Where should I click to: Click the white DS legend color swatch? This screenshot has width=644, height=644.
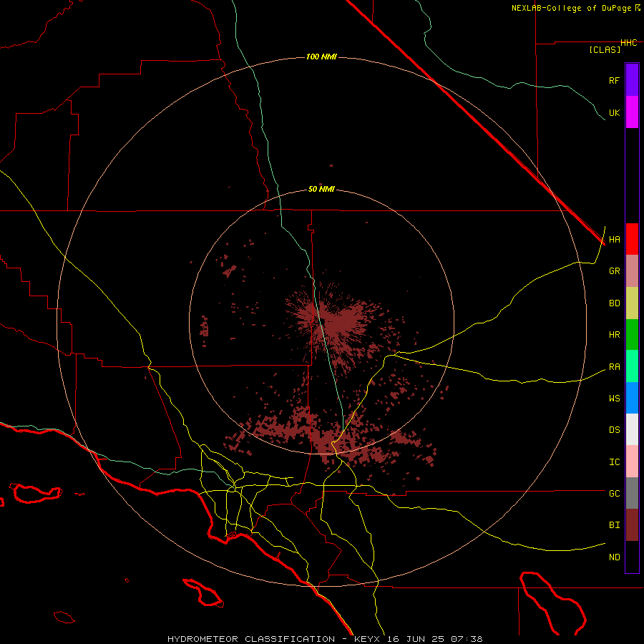632,429
